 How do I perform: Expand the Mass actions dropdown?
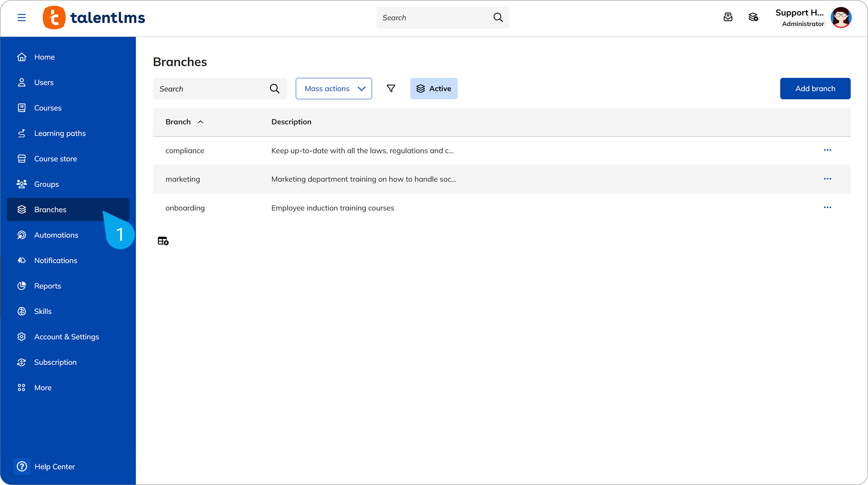(334, 89)
